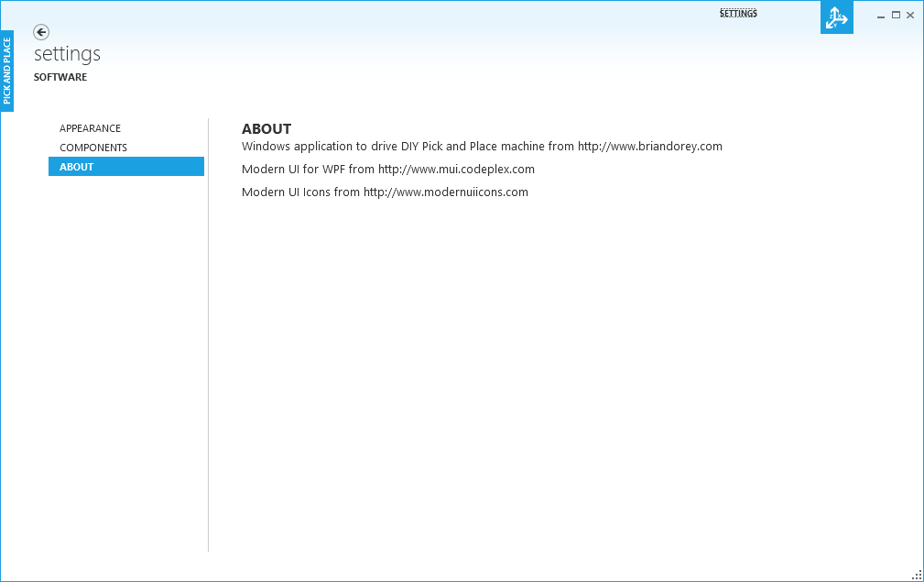Close the settings window
The width and height of the screenshot is (924, 582).
(910, 15)
